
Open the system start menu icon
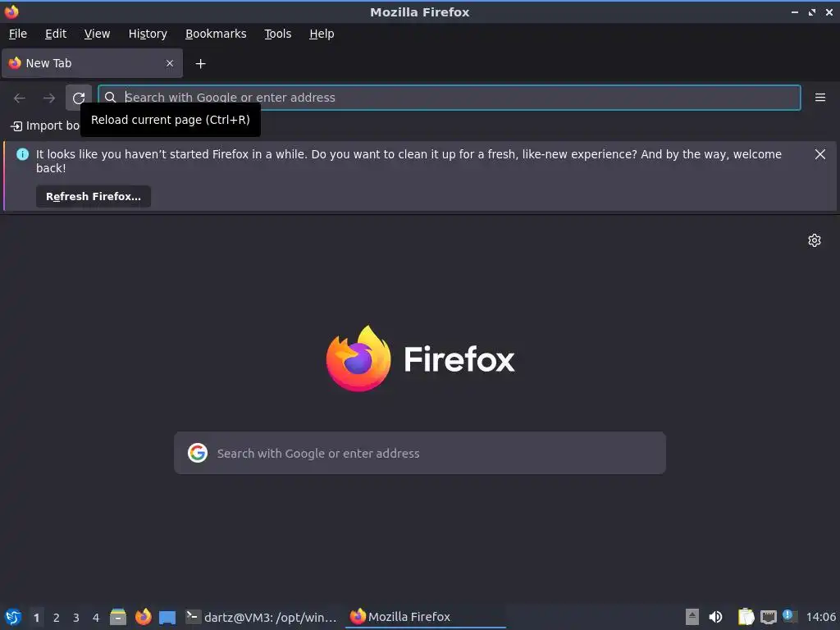pos(13,617)
